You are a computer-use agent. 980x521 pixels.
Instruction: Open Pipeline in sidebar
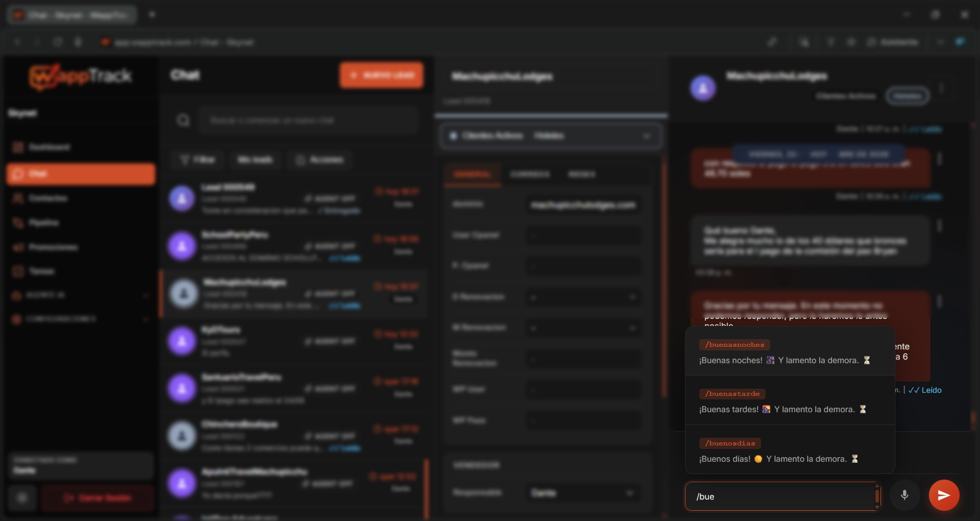(x=81, y=223)
